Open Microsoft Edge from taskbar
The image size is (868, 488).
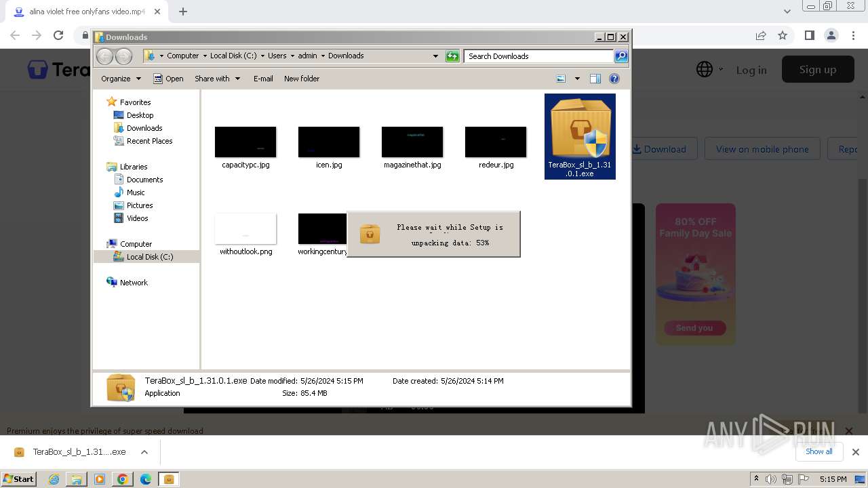(x=145, y=479)
